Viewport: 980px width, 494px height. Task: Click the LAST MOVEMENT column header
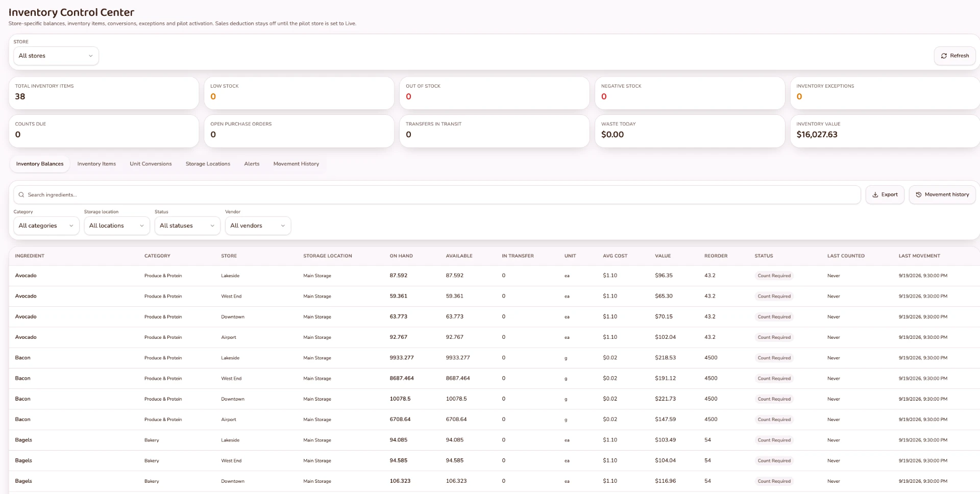(919, 256)
